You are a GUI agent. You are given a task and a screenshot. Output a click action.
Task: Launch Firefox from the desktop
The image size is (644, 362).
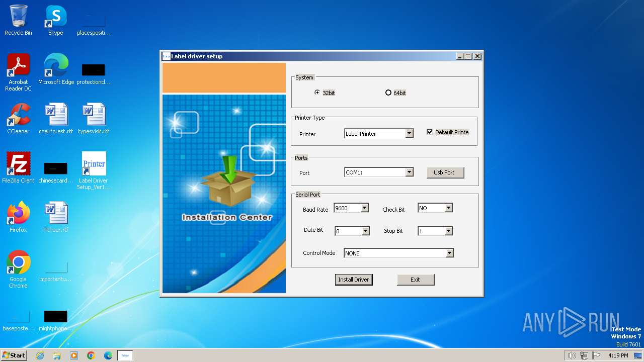click(x=18, y=217)
